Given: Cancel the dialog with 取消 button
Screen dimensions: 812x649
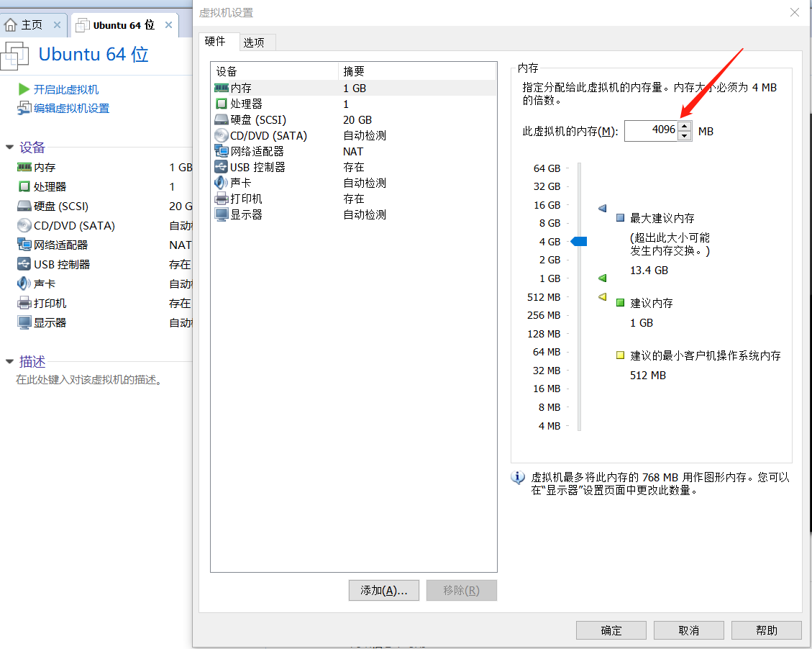Looking at the screenshot, I should pyautogui.click(x=689, y=630).
